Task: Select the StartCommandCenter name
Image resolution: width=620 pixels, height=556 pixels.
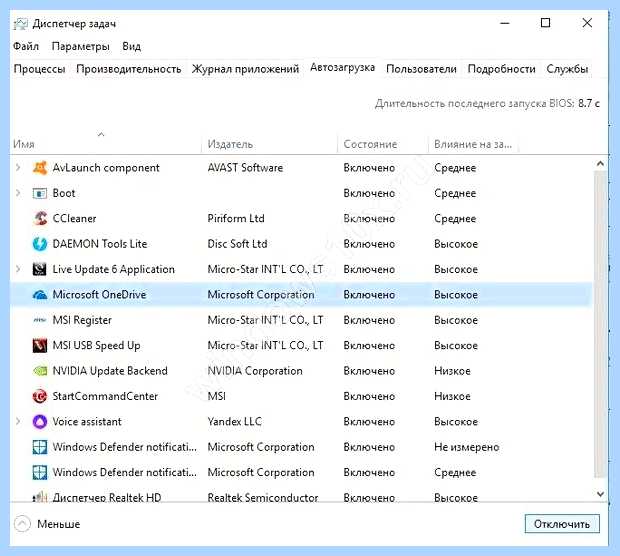Action: [x=105, y=396]
